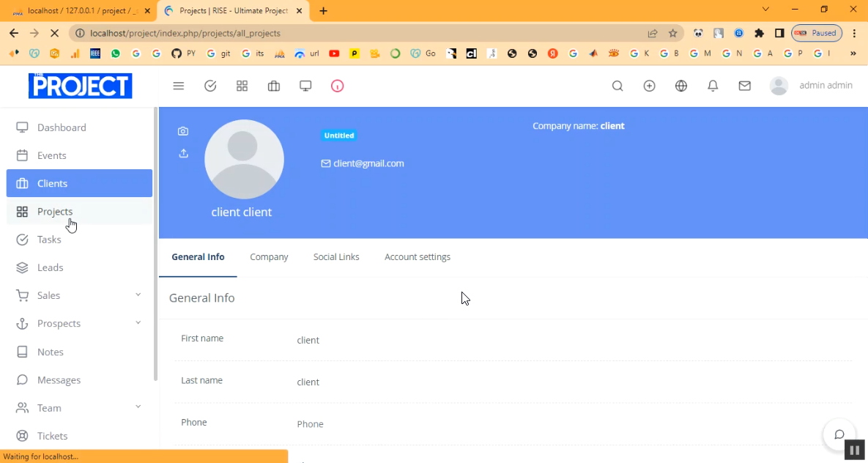Click the sidebar vertical scrollbar
868x463 pixels.
point(155,244)
